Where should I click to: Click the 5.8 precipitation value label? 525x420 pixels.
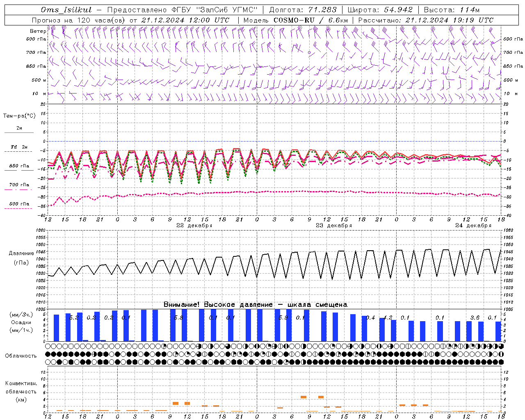click(178, 317)
